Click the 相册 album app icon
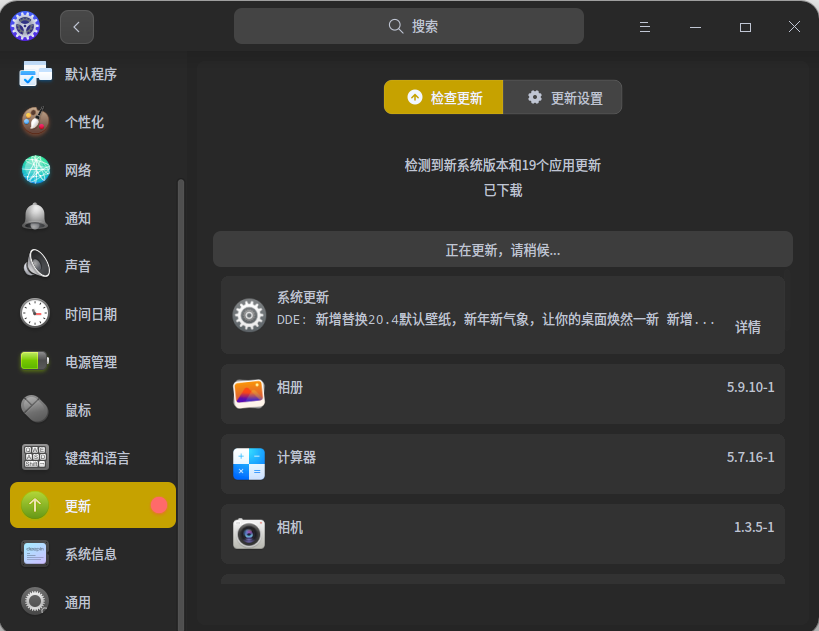The image size is (819, 631). (249, 394)
